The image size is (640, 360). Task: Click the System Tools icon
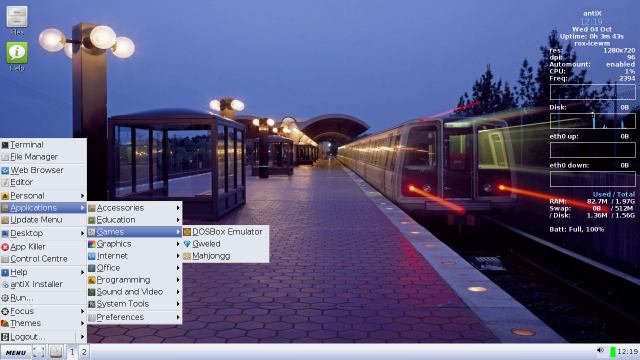[92, 304]
